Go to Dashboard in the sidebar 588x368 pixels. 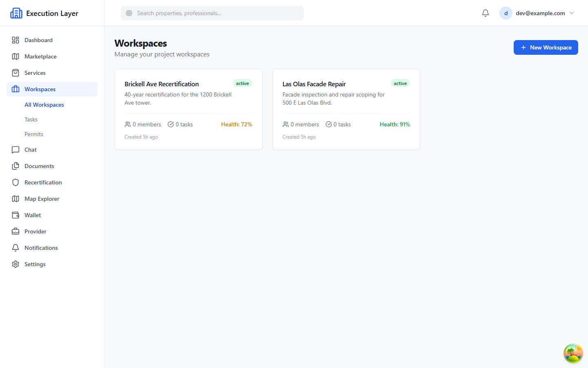[x=52, y=40]
